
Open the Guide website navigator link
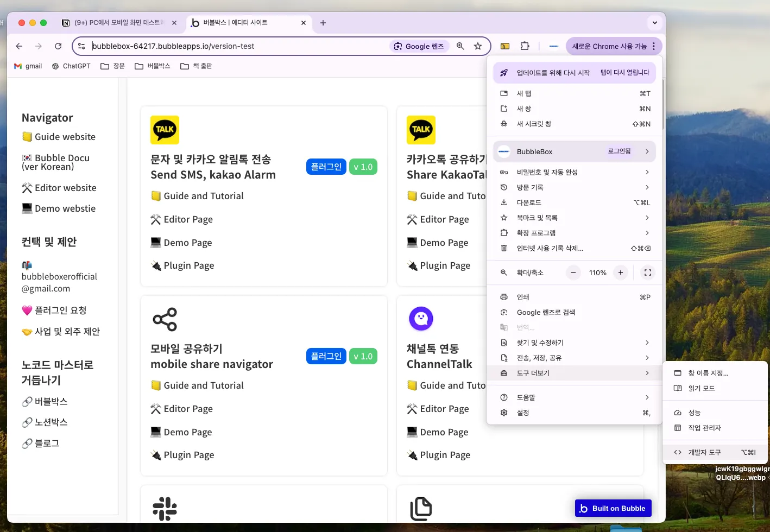(59, 137)
